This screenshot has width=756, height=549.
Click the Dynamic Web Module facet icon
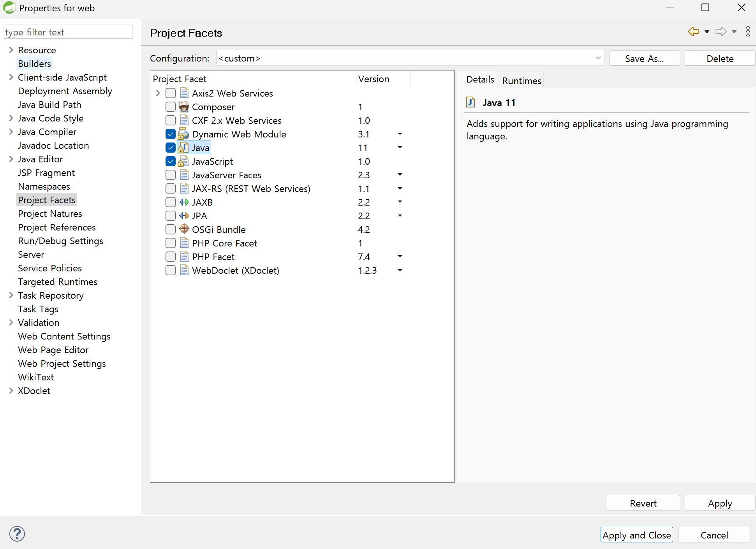(x=183, y=134)
